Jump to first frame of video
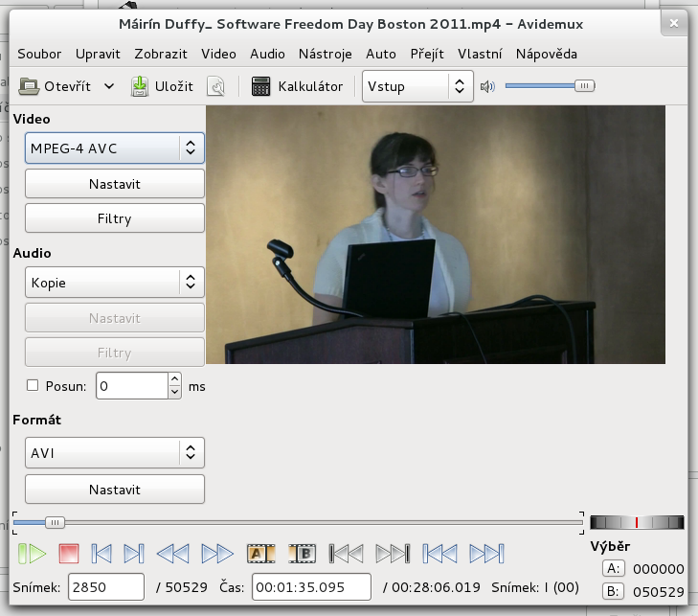The image size is (698, 616). coord(439,554)
